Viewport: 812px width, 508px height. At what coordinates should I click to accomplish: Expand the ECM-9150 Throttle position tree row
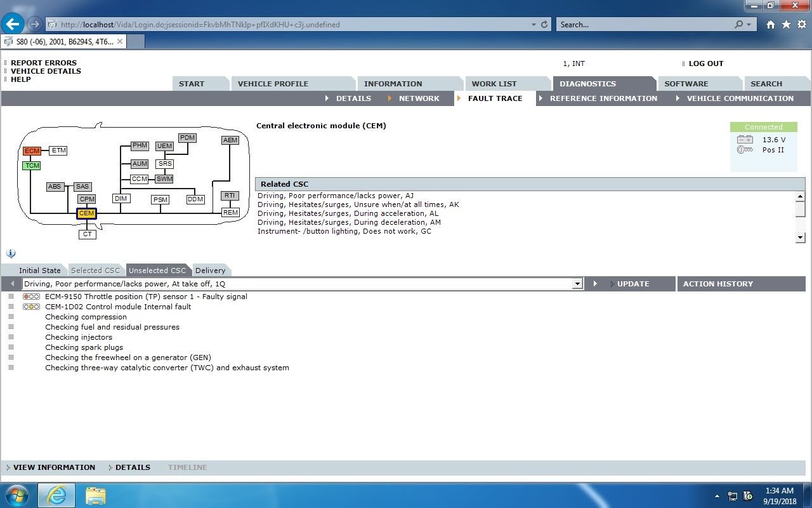click(11, 297)
